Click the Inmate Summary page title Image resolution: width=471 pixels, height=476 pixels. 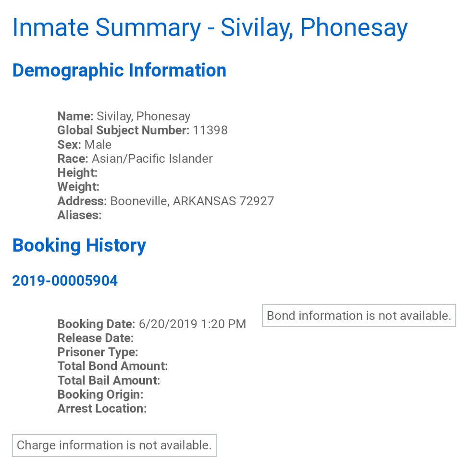[210, 28]
